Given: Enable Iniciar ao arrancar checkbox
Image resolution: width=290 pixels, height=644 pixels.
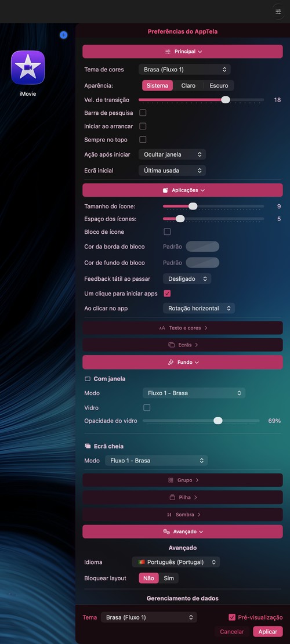Looking at the screenshot, I should click(x=143, y=126).
